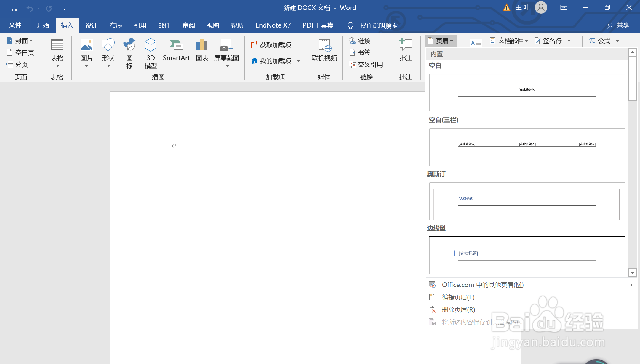Expand the 封面 cover page dropdown
The width and height of the screenshot is (640, 364).
point(31,41)
